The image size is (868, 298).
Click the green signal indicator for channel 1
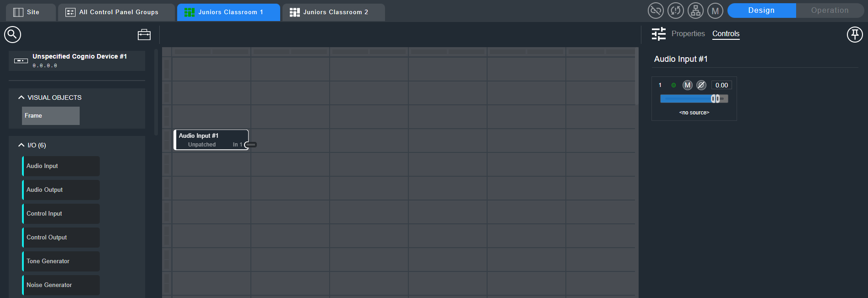coord(673,85)
